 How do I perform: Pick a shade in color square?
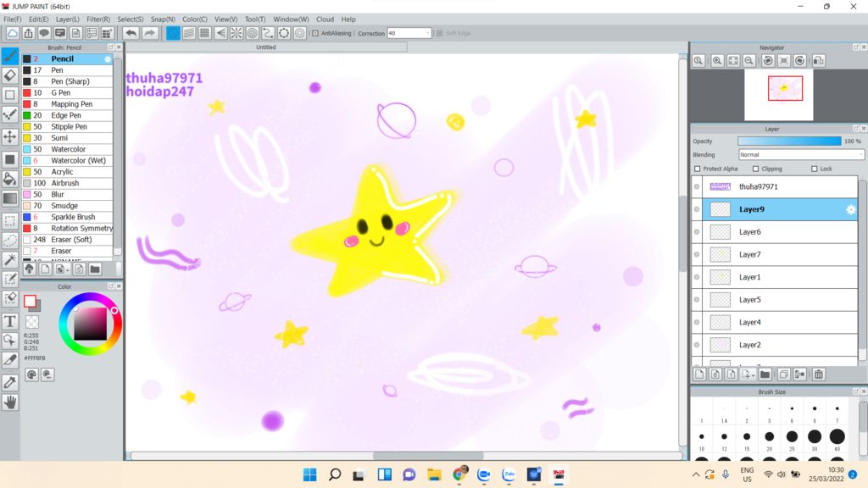click(x=90, y=324)
